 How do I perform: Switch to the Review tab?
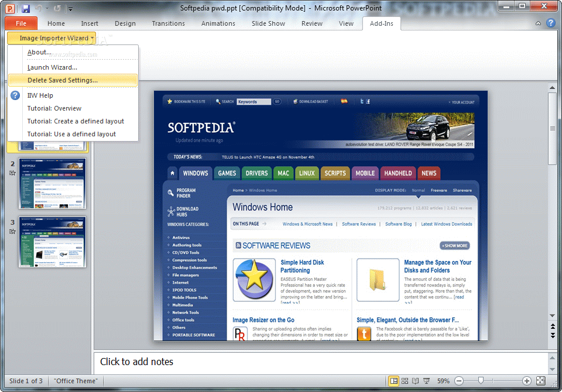(x=312, y=23)
